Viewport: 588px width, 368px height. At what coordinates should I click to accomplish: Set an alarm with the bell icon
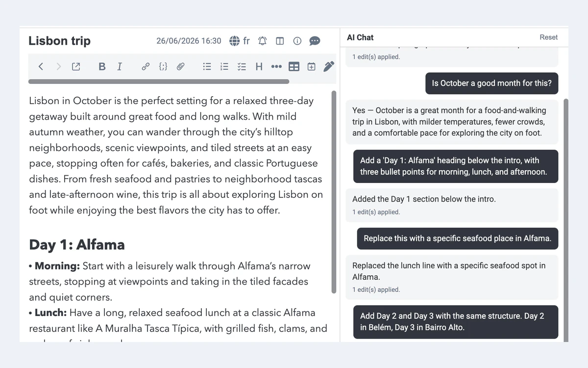262,41
